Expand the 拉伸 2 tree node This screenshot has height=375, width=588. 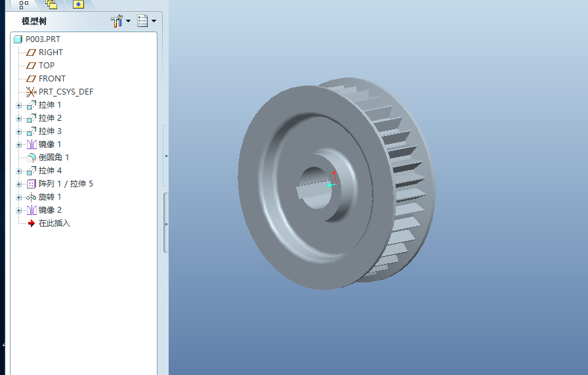point(19,119)
